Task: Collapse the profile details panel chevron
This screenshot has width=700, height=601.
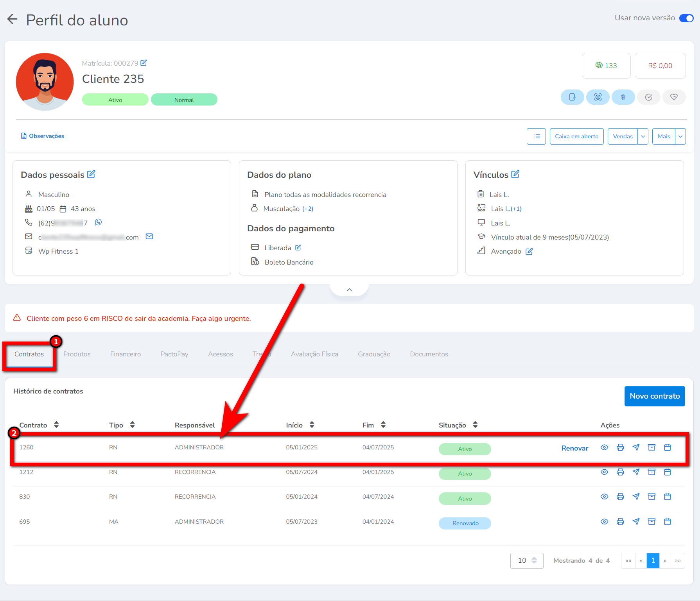Action: point(349,290)
